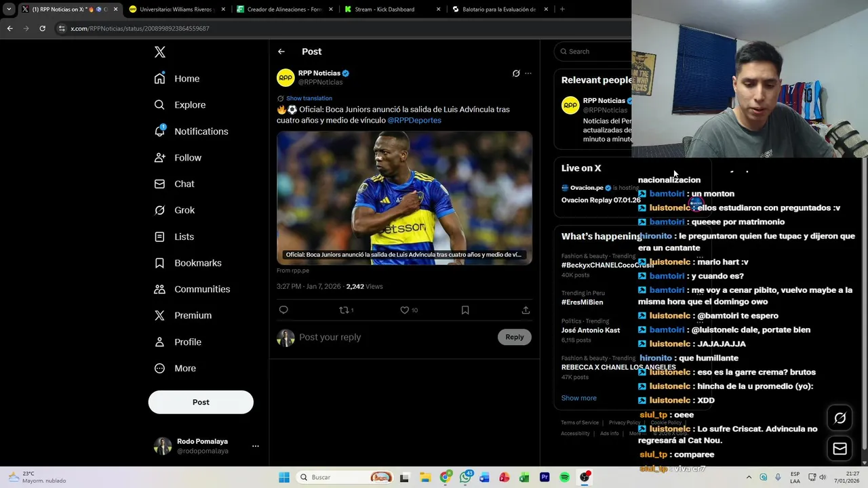Open floating Grok button
Screen dimensions: 868x488
point(840,418)
